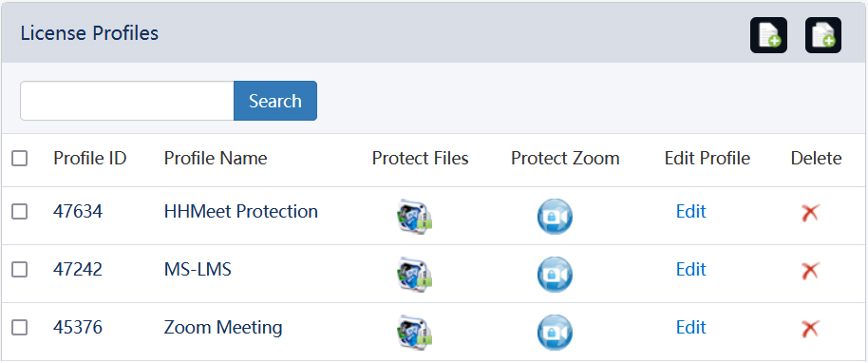Viewport: 868px width, 363px height.
Task: Open Protect Files for Zoom Meeting profile
Action: tap(415, 332)
